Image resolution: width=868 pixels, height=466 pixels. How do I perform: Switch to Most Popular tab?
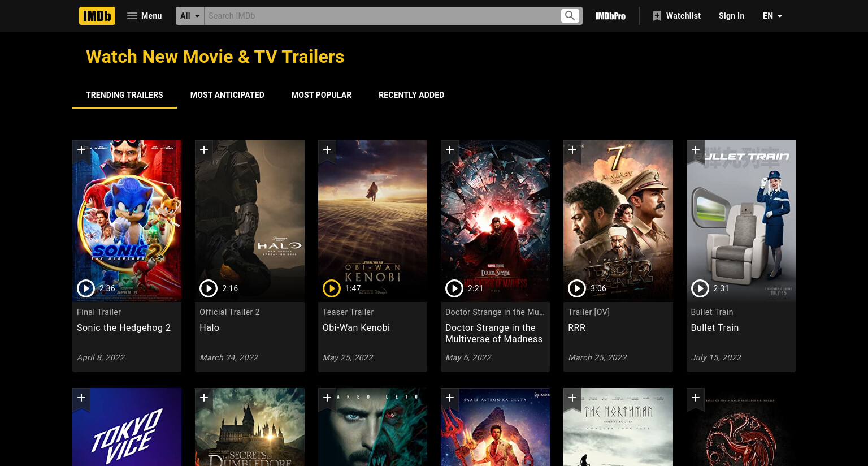[322, 95]
